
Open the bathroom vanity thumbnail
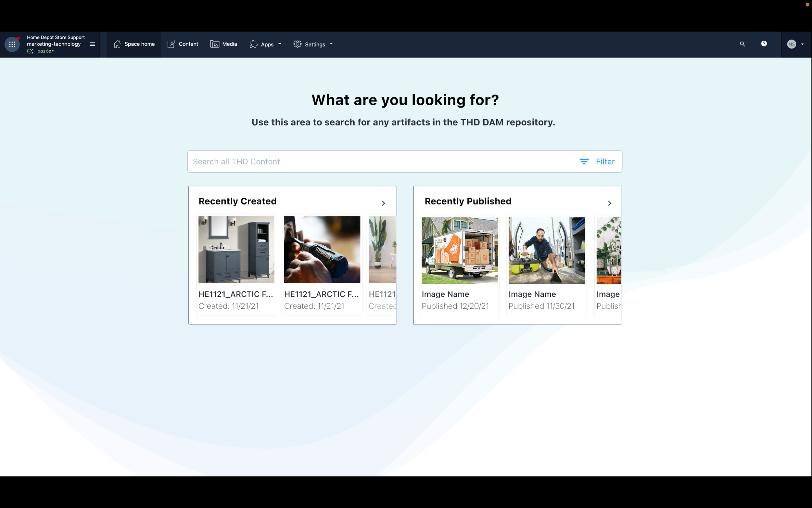pyautogui.click(x=236, y=249)
